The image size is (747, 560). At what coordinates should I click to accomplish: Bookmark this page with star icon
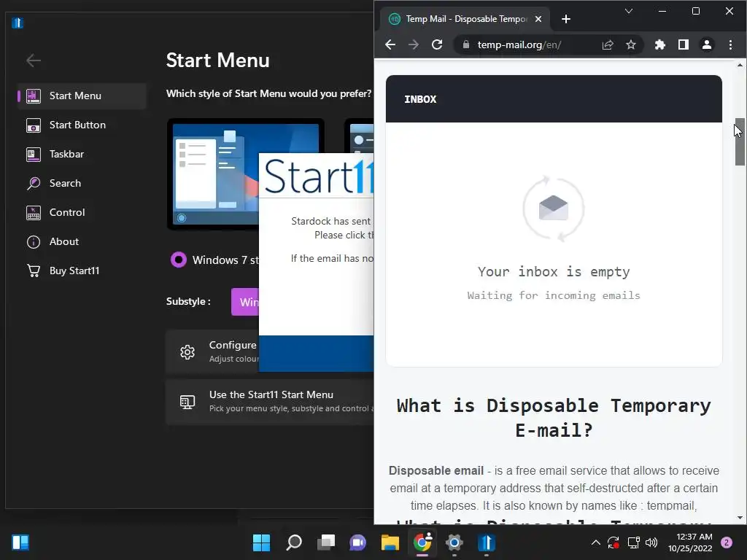pyautogui.click(x=631, y=44)
